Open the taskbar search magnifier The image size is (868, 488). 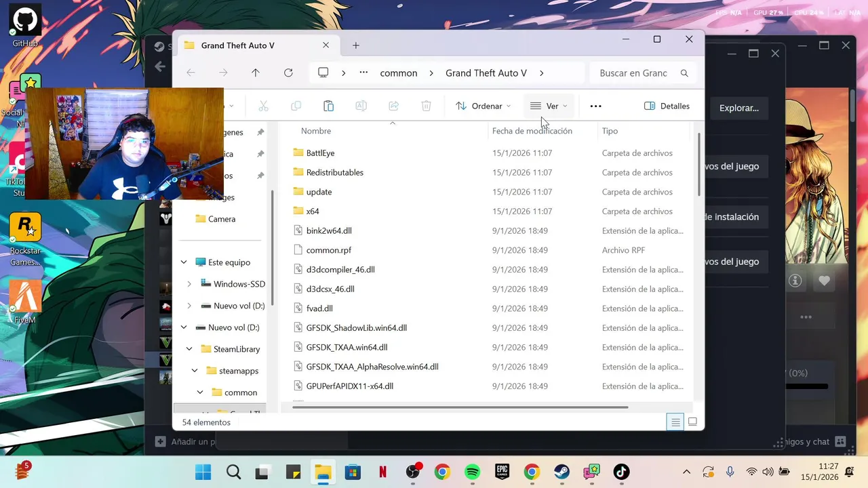tap(233, 472)
